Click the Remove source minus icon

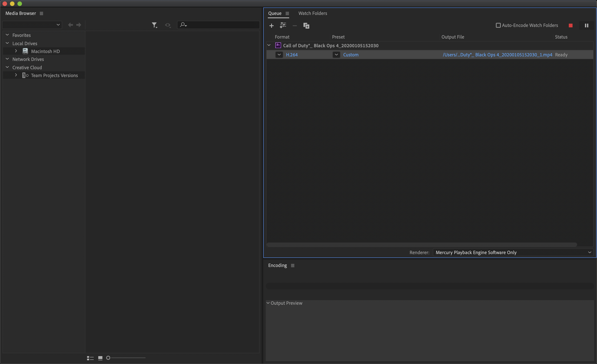294,25
